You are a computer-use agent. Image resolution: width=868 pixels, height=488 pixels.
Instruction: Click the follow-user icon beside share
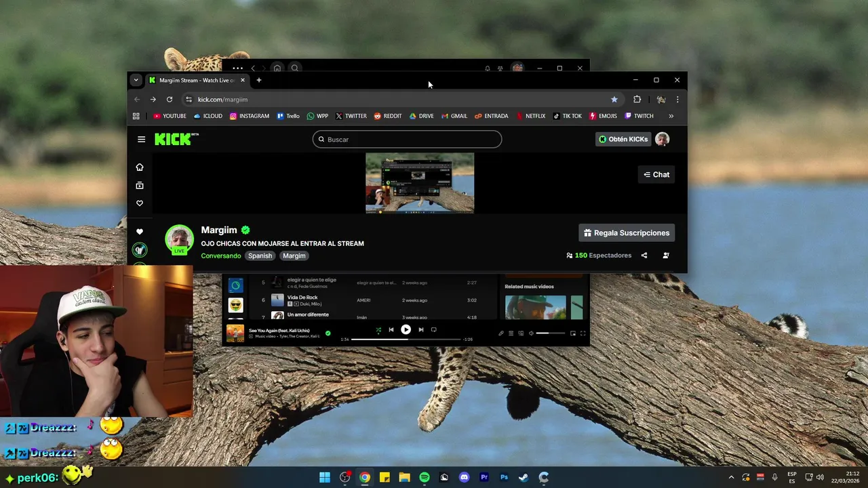pyautogui.click(x=666, y=256)
